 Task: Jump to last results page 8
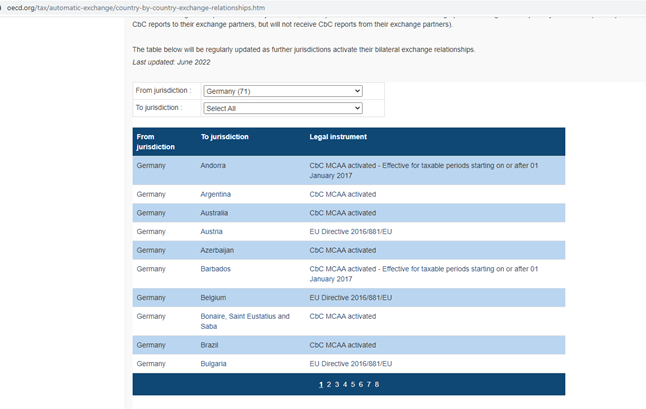(377, 384)
